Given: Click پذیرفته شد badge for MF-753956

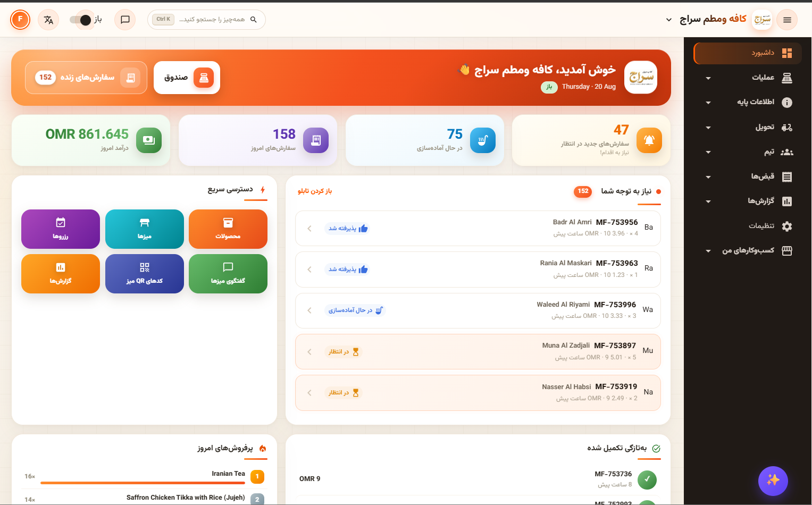Looking at the screenshot, I should pyautogui.click(x=348, y=229).
